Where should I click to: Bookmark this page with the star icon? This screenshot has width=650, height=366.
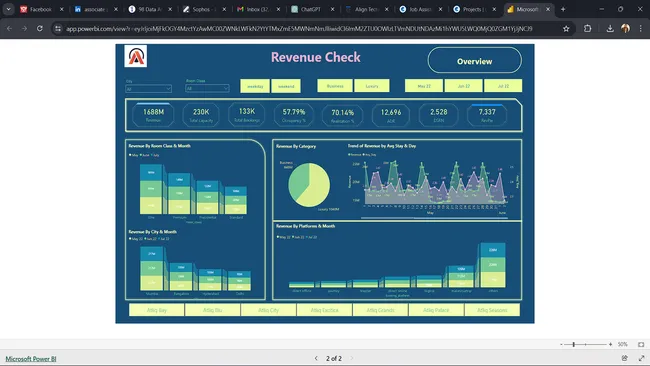coord(566,29)
